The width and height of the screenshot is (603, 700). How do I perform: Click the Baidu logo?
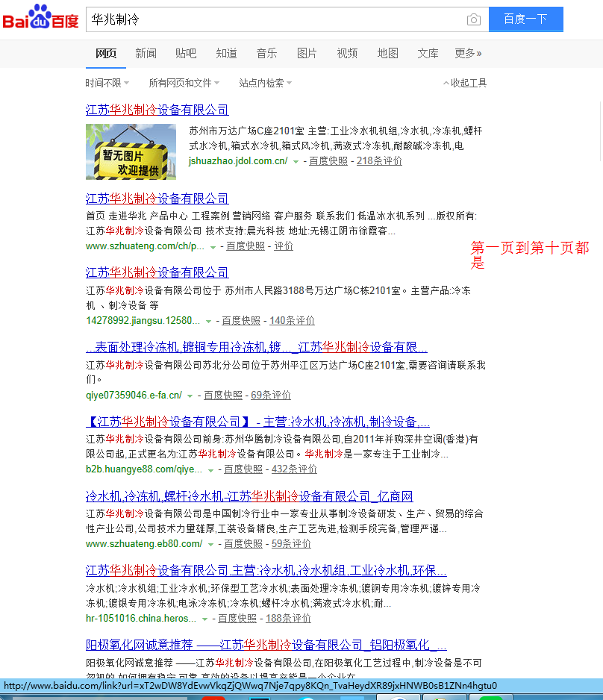point(40,17)
